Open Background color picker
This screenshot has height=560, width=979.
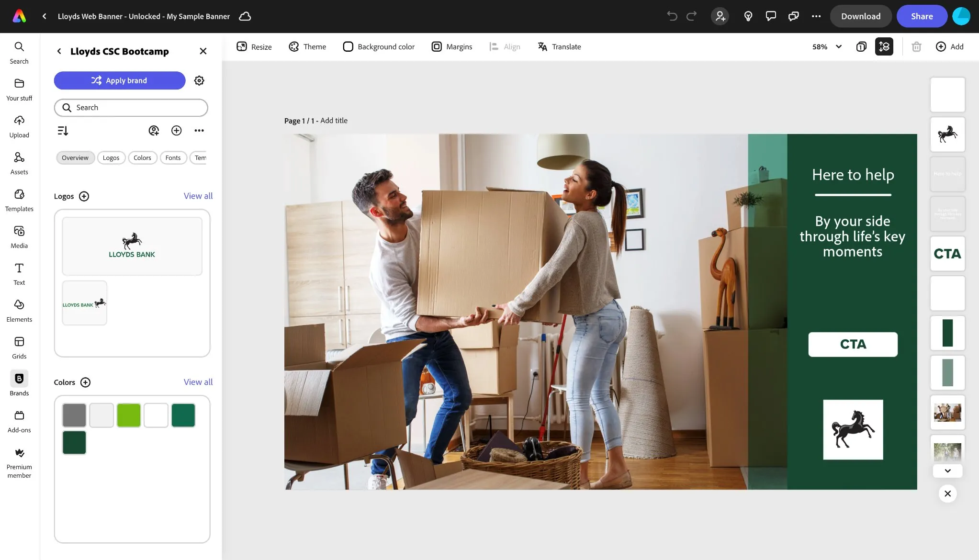coord(379,46)
